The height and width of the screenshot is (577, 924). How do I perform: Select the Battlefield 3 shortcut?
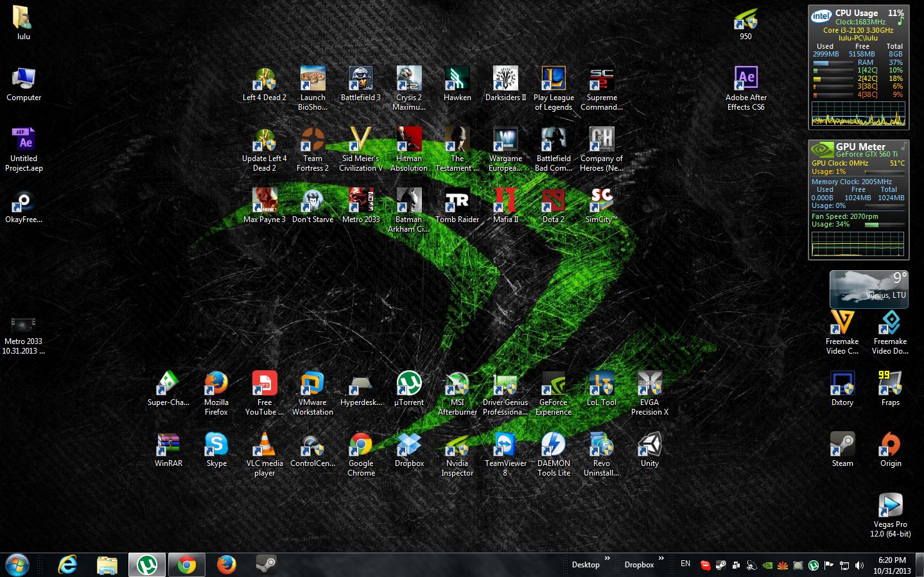coord(361,85)
